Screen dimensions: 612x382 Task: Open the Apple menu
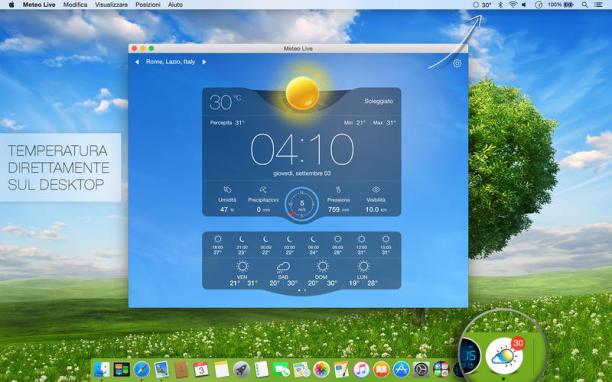tap(11, 5)
